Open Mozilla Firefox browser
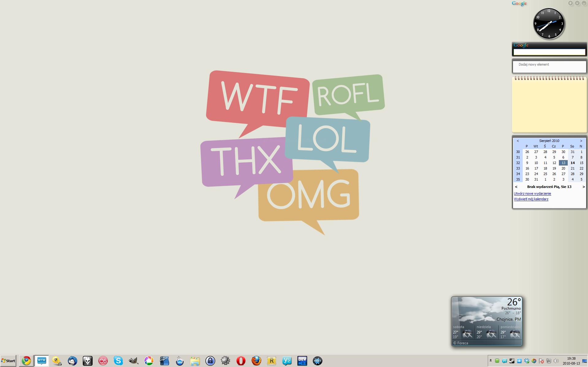The width and height of the screenshot is (588, 367). coord(256,361)
